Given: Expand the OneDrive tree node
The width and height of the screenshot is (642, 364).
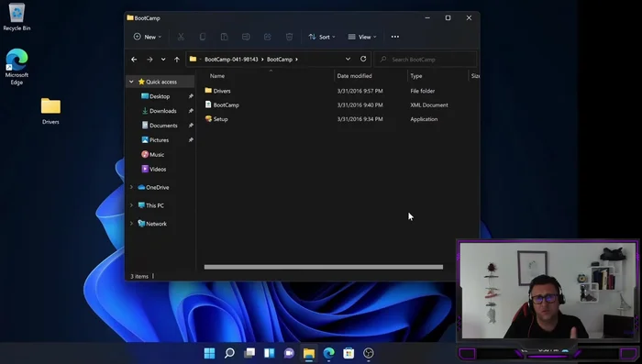Looking at the screenshot, I should pyautogui.click(x=131, y=187).
